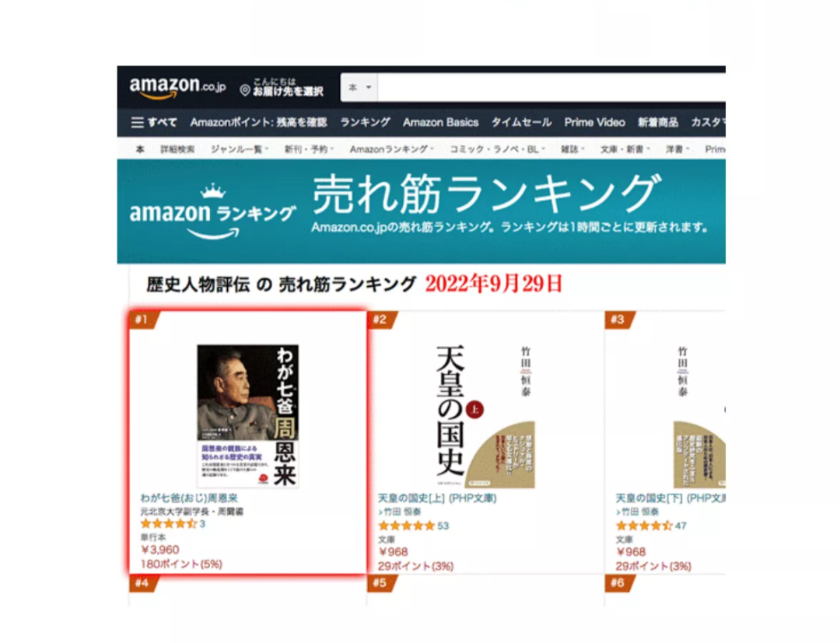Click the amazon.co.jp logo

(177, 88)
